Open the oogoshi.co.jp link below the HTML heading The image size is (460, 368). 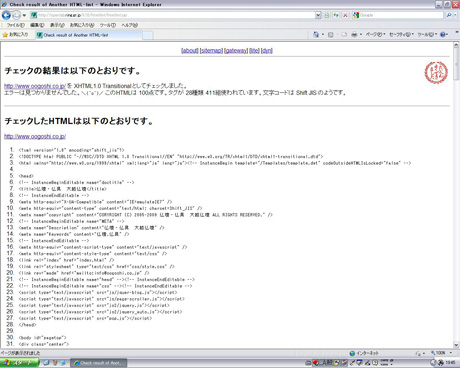[35, 136]
